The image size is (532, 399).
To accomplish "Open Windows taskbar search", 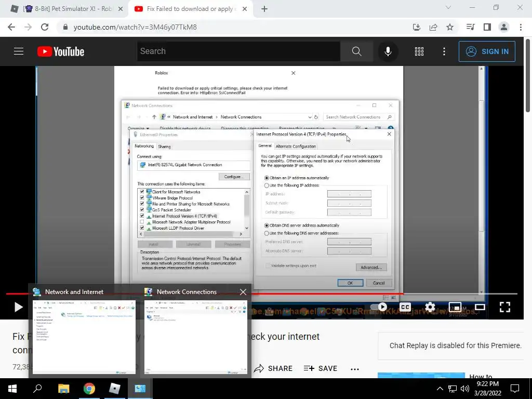I will tap(37, 389).
